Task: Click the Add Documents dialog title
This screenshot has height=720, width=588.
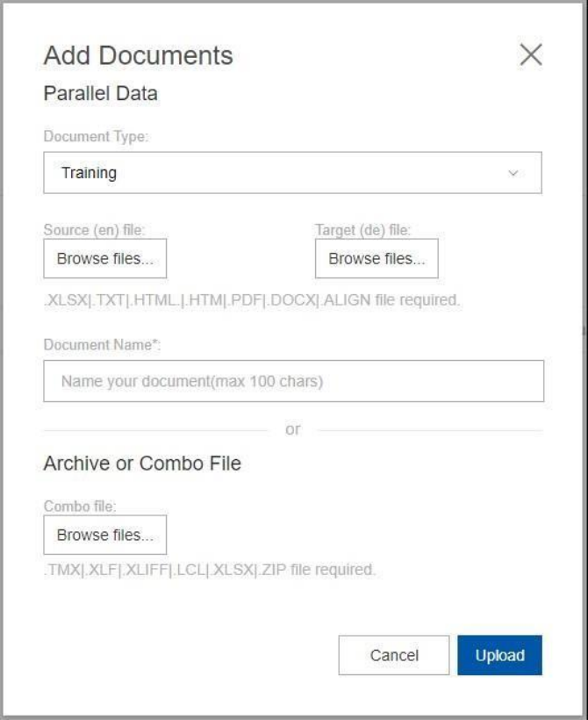Action: pyautogui.click(x=138, y=55)
